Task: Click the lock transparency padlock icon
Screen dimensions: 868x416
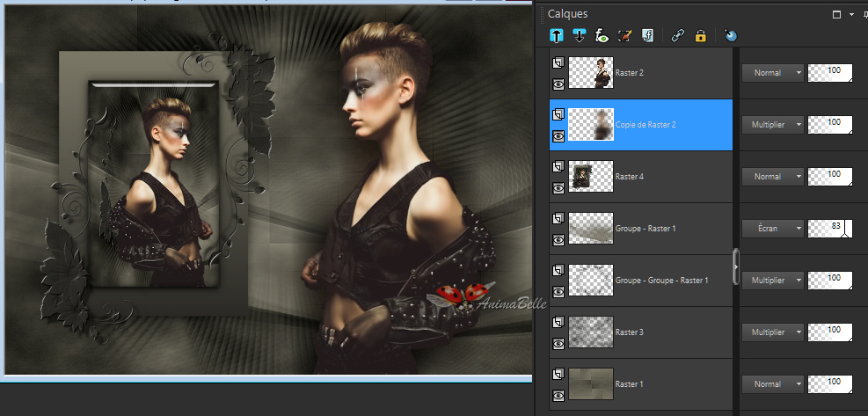Action: (700, 35)
